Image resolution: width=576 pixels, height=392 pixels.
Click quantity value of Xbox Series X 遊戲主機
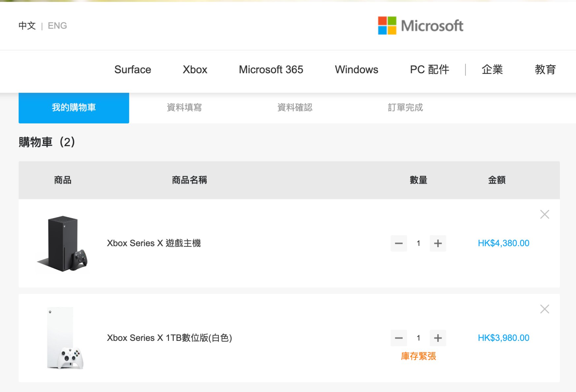pos(418,244)
